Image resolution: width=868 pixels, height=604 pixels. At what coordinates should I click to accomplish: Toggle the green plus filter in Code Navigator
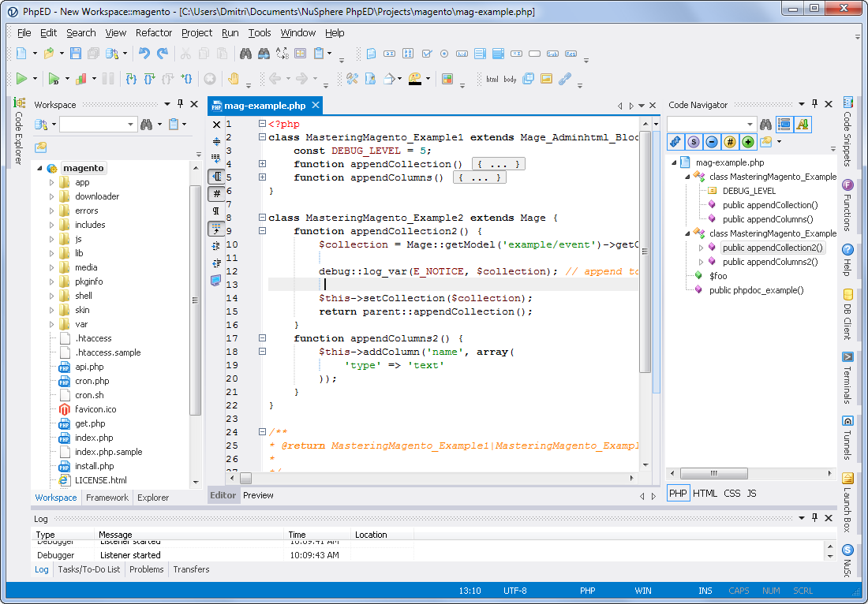point(748,142)
